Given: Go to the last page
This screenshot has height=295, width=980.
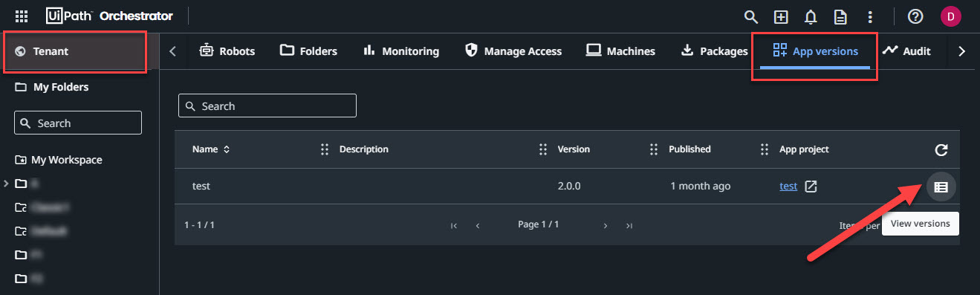Looking at the screenshot, I should coord(629,225).
